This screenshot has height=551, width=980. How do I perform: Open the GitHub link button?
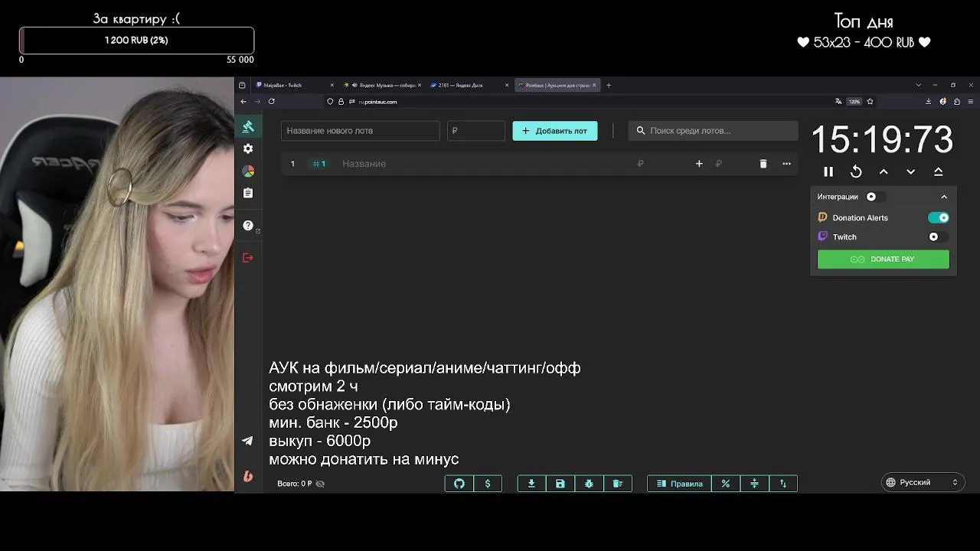[459, 484]
